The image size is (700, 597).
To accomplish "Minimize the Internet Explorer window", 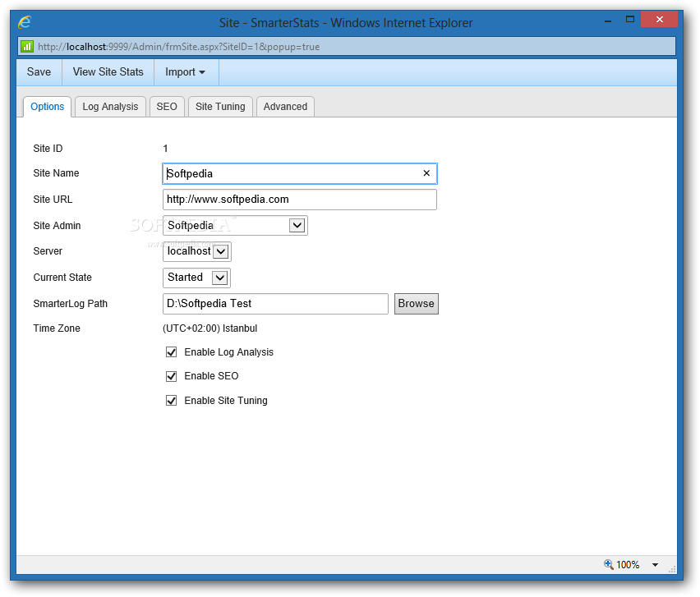I will click(608, 21).
